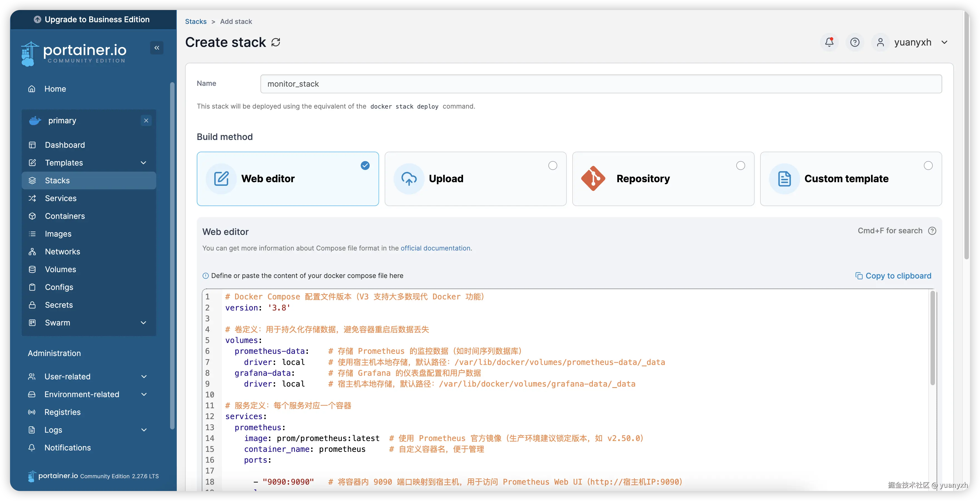Open the Configs section
980x501 pixels.
click(x=59, y=287)
